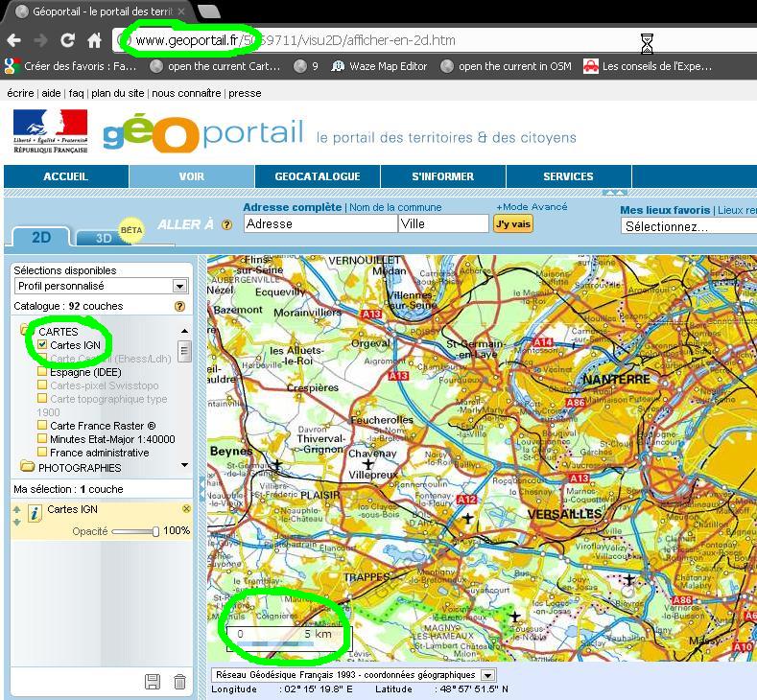Check the Carte France Raster checkbox
Screen dimensions: 757x700
click(x=42, y=426)
